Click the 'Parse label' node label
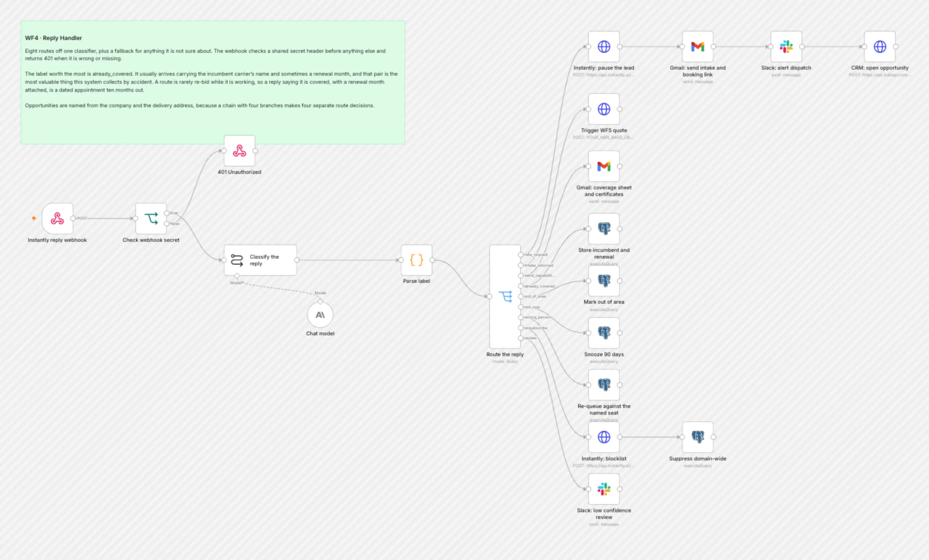Image resolution: width=929 pixels, height=560 pixels. click(x=417, y=281)
